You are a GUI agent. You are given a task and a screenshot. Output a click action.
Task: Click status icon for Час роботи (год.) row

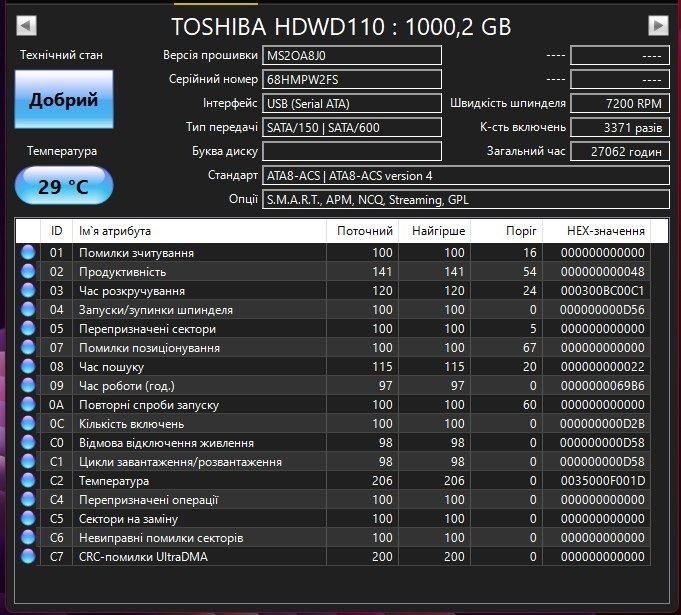point(28,385)
